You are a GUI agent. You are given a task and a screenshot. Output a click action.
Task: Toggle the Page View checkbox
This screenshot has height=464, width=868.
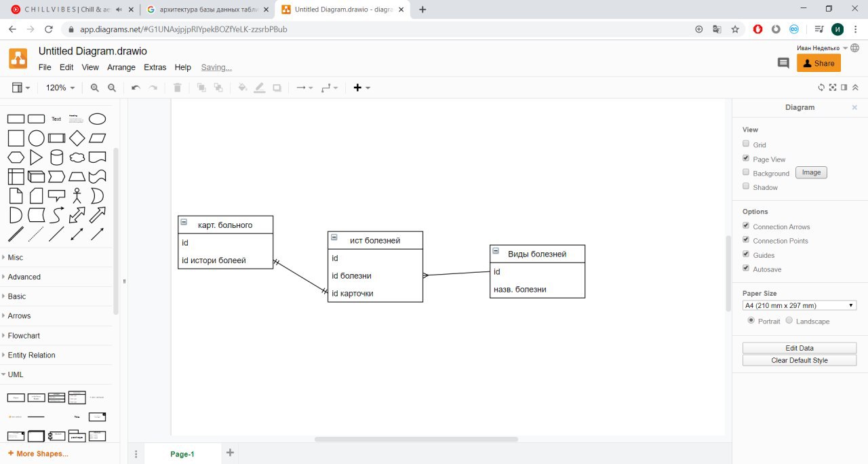point(746,158)
